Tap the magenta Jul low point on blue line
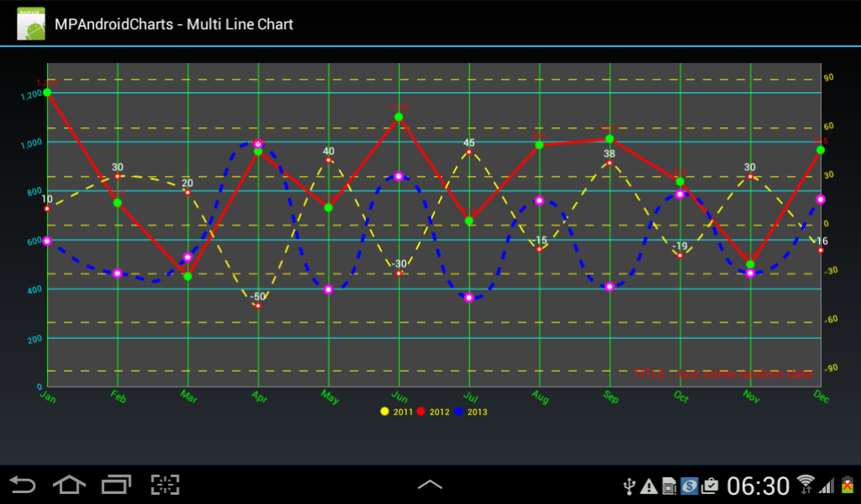 click(469, 298)
